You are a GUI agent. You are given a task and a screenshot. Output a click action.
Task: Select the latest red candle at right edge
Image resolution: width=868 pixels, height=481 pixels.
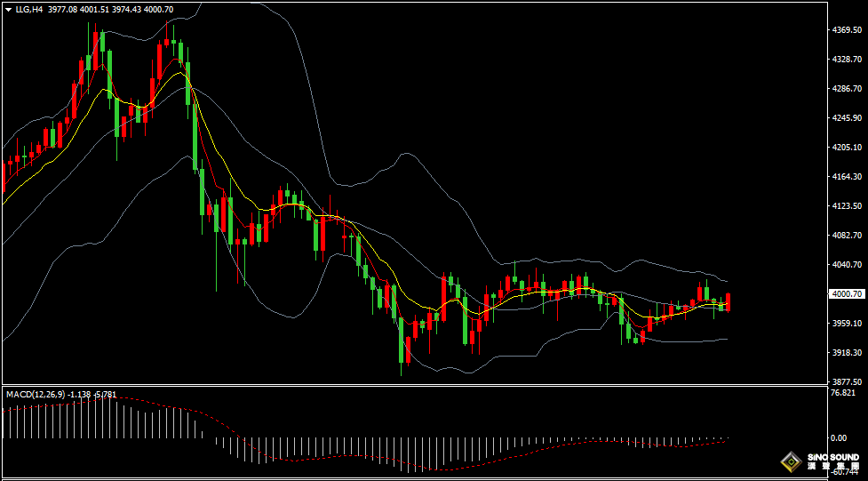tap(728, 301)
